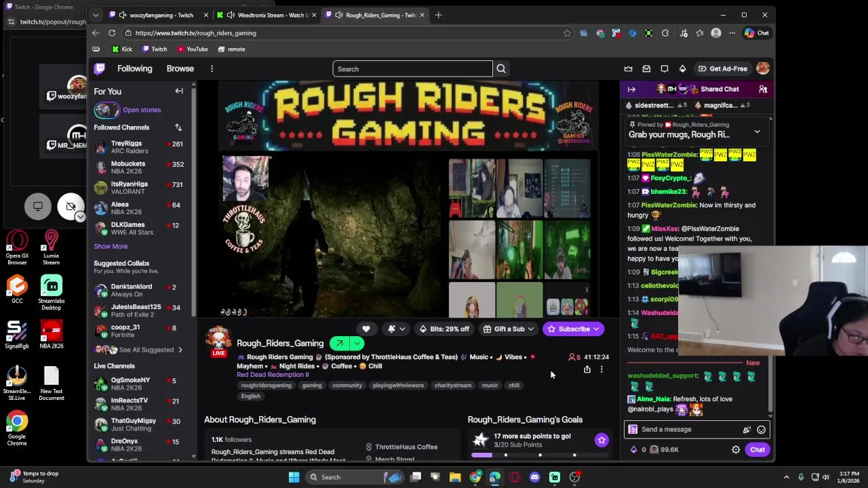This screenshot has width=868, height=488.
Task: Open the user profile avatar menu
Action: coord(763,68)
